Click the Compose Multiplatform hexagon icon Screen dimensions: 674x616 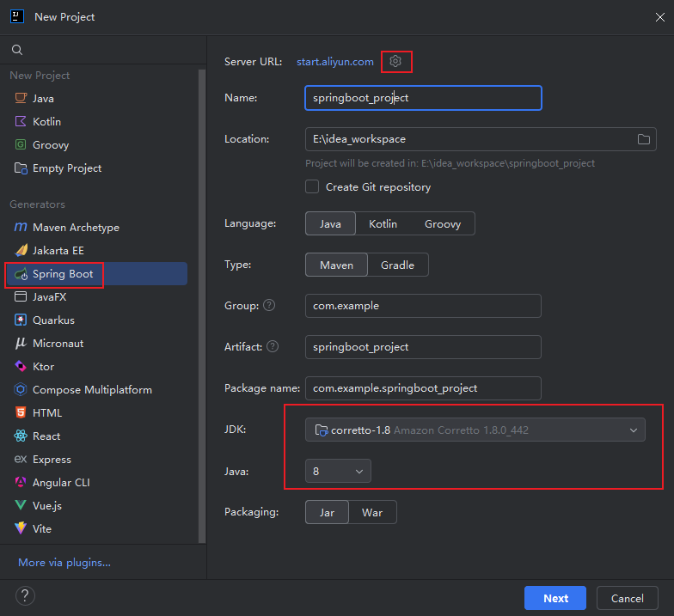pyautogui.click(x=21, y=389)
